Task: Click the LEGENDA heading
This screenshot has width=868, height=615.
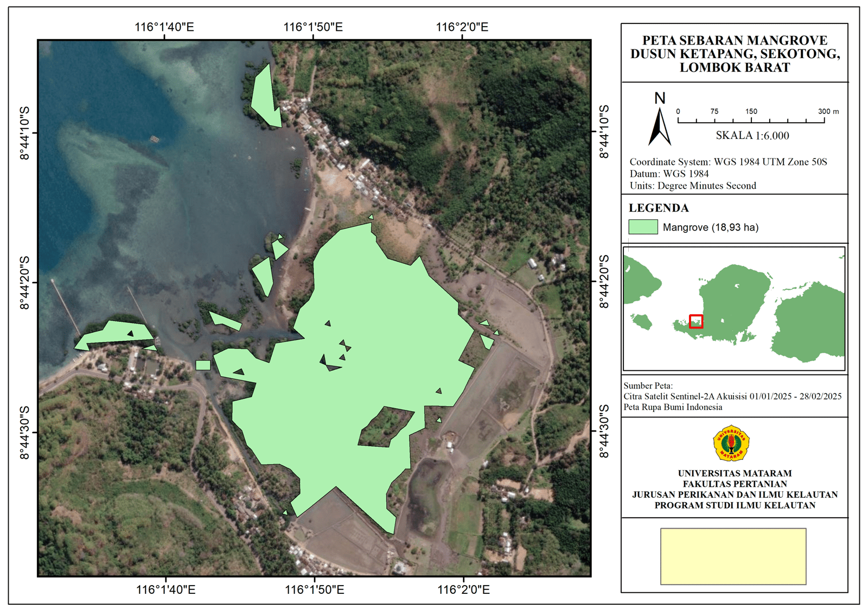Action: coord(659,208)
